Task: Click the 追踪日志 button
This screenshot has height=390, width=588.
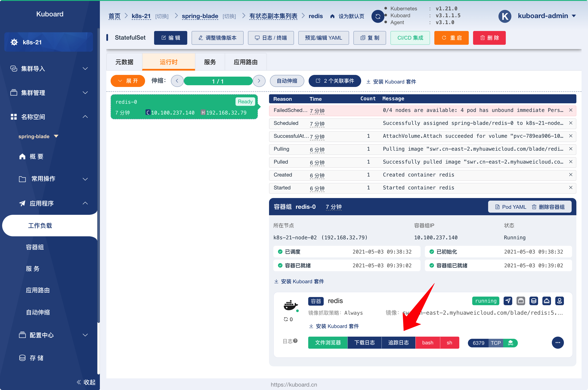Action: pos(398,343)
